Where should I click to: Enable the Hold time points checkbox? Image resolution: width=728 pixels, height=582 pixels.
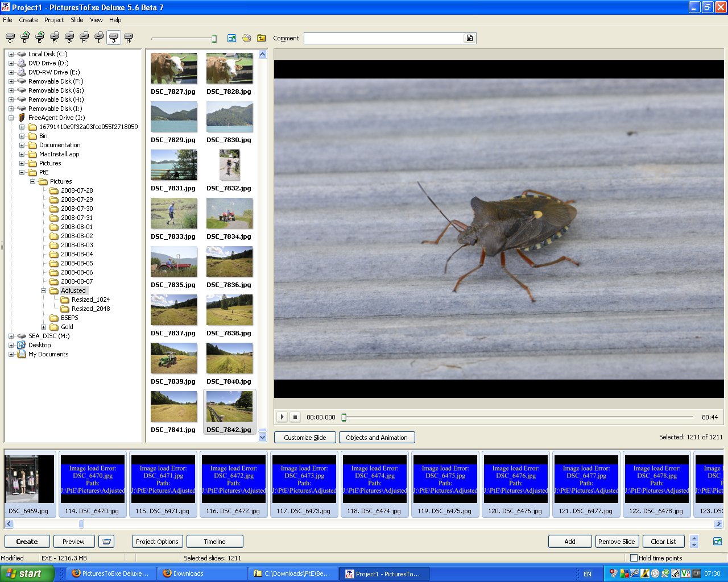click(x=634, y=558)
